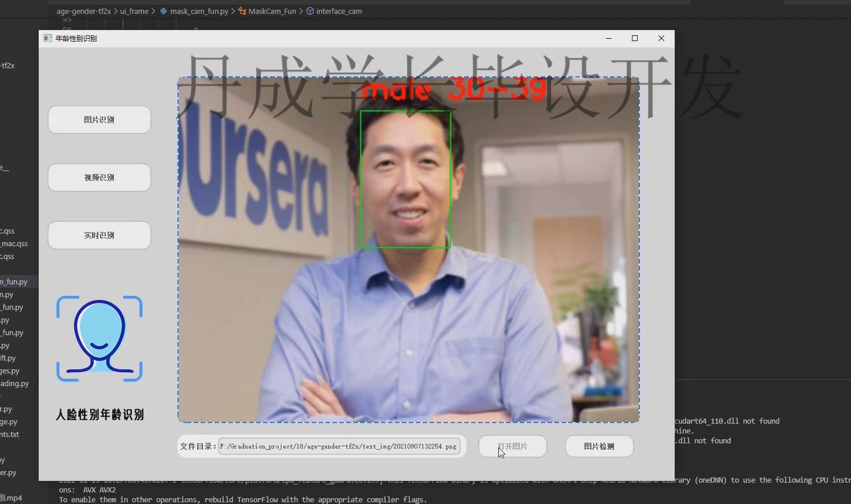Screen dimensions: 851x504
Task: Click the 文件目录 file path input field
Action: coord(338,446)
